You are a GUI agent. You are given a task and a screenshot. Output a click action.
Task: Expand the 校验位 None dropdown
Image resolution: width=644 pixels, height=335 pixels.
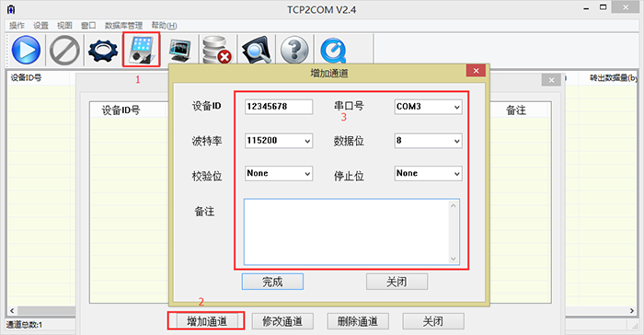tap(307, 173)
